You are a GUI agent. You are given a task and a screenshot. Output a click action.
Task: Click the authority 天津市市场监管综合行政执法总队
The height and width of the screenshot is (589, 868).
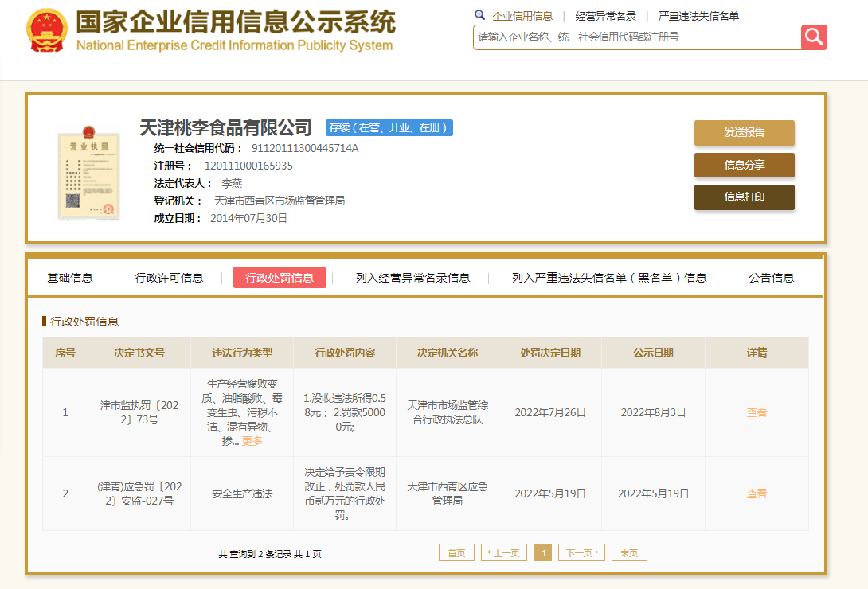coord(448,412)
